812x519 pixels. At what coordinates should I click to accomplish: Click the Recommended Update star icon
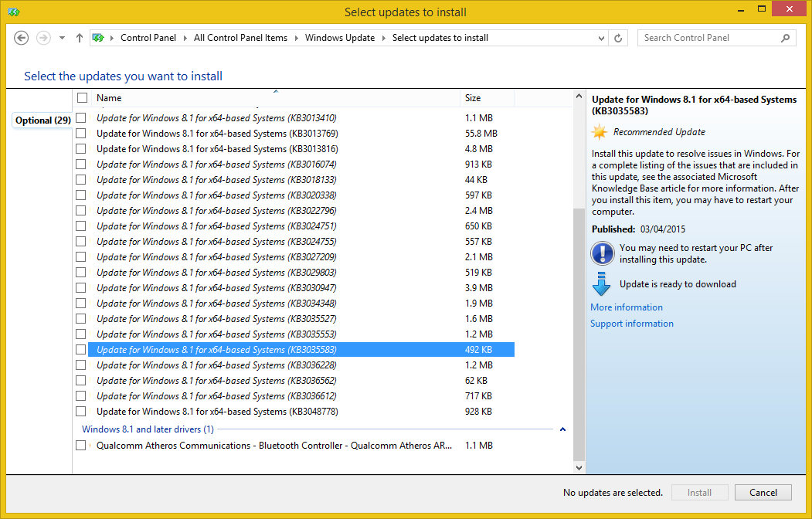(600, 132)
